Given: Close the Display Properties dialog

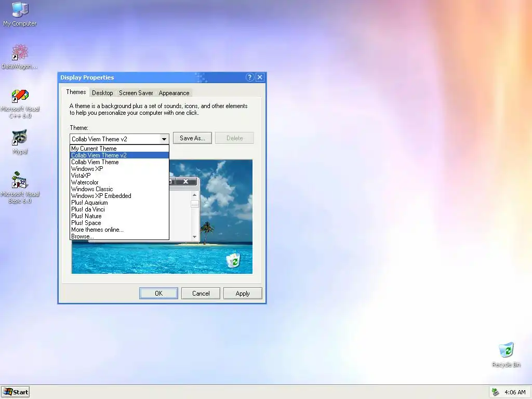Looking at the screenshot, I should click(260, 77).
